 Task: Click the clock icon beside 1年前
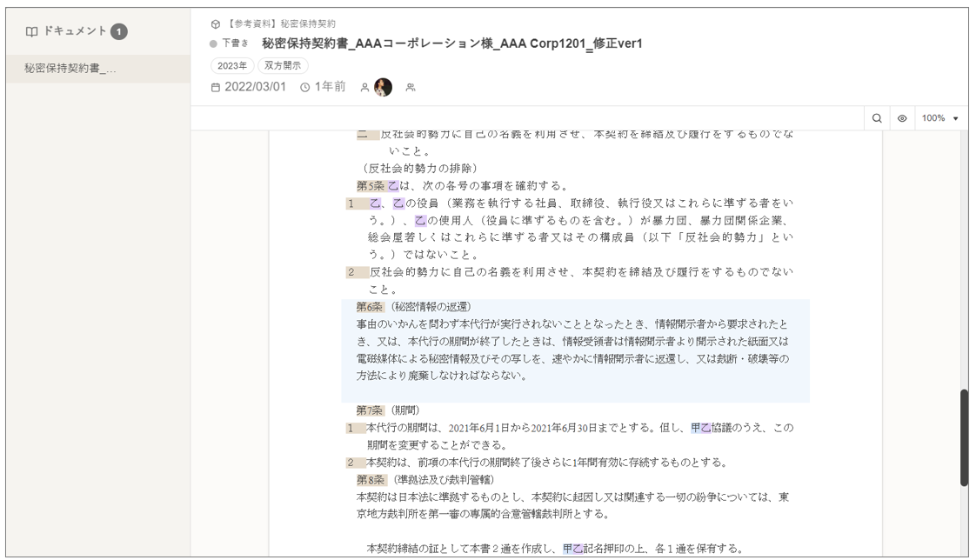[305, 87]
